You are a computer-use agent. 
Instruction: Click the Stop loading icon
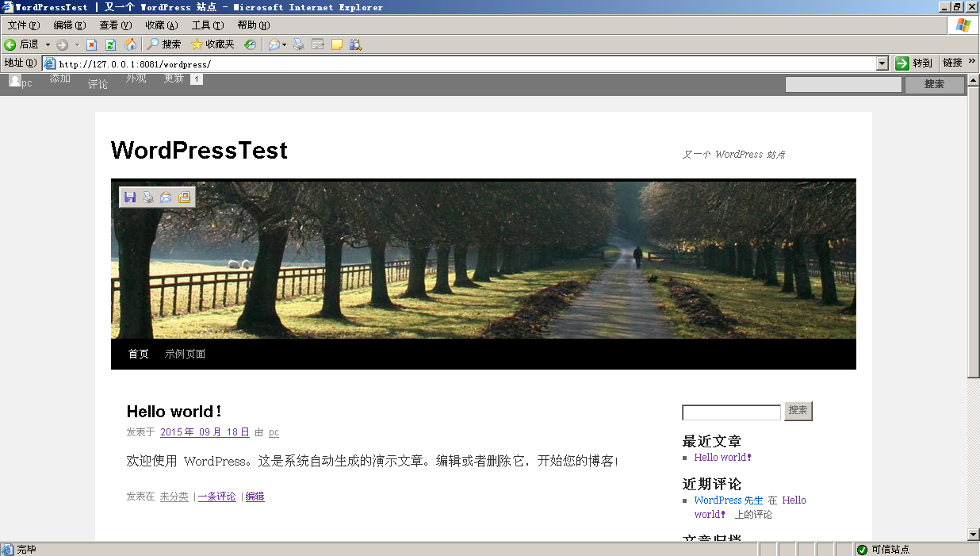click(x=91, y=44)
